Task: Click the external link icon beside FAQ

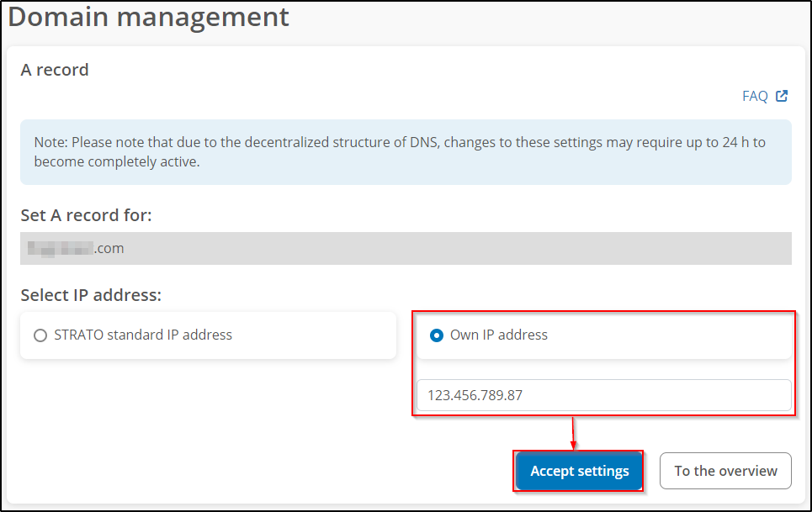Action: [782, 96]
